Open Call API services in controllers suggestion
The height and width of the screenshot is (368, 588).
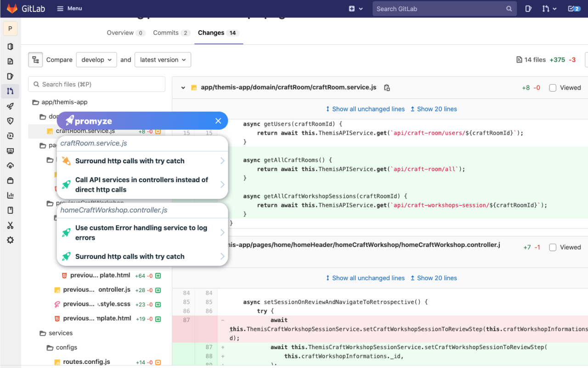(142, 184)
